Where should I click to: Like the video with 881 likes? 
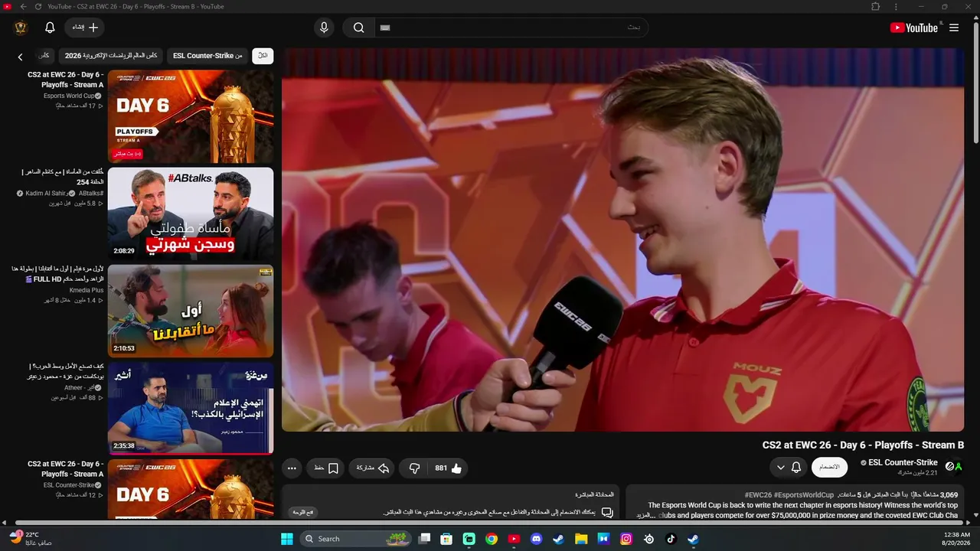click(448, 468)
